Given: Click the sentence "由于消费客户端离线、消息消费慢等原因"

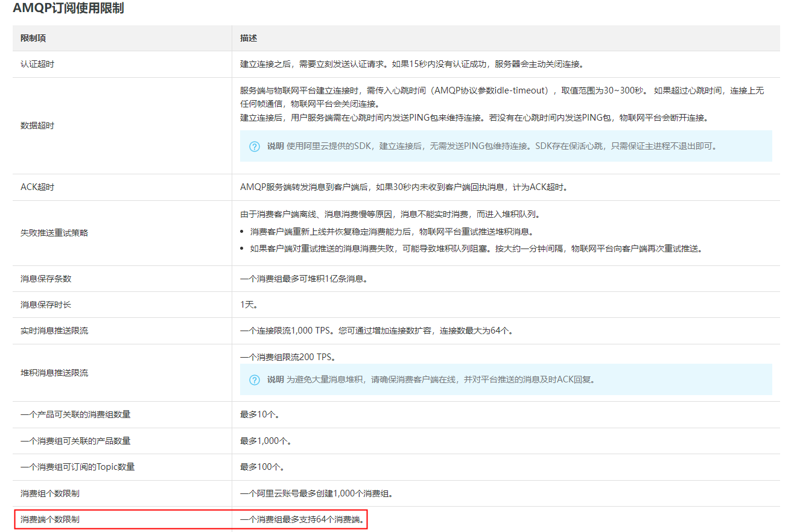Looking at the screenshot, I should (x=390, y=214).
